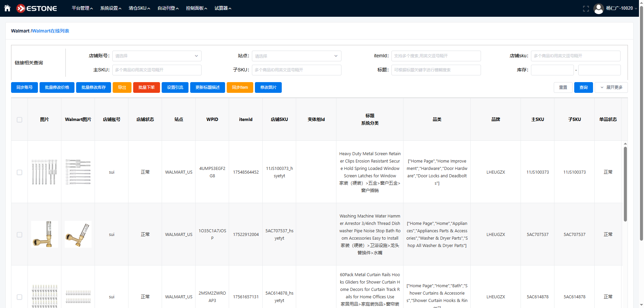Click the table's vertical scrollbar thumb
Viewport: 644px width, 308px height.
625,184
